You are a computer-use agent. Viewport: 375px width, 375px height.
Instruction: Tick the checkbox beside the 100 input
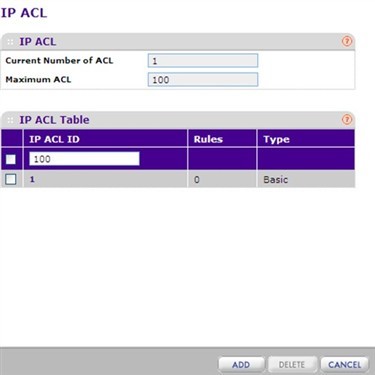pos(11,159)
